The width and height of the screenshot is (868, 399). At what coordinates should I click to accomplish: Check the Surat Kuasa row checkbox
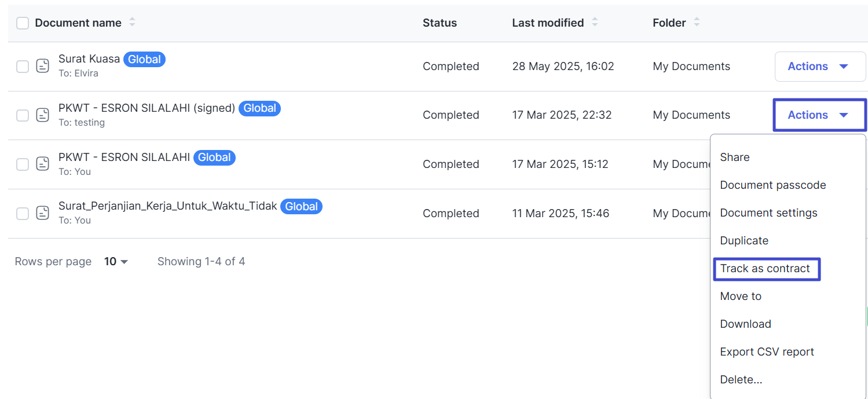tap(23, 67)
